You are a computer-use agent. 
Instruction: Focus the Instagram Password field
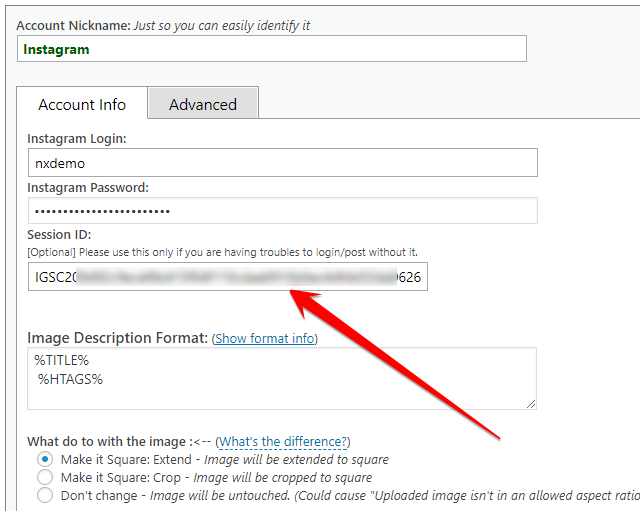point(283,211)
